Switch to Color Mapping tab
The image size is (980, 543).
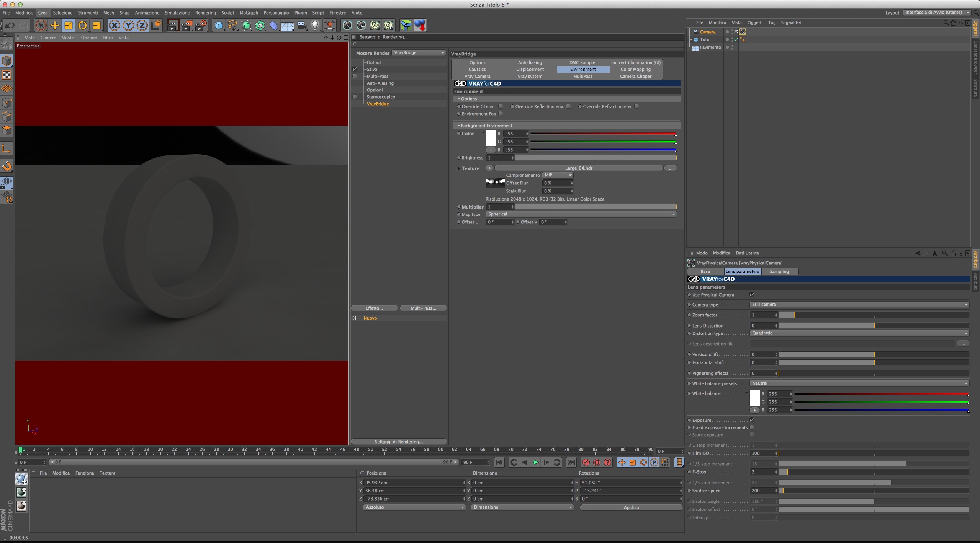pos(635,69)
